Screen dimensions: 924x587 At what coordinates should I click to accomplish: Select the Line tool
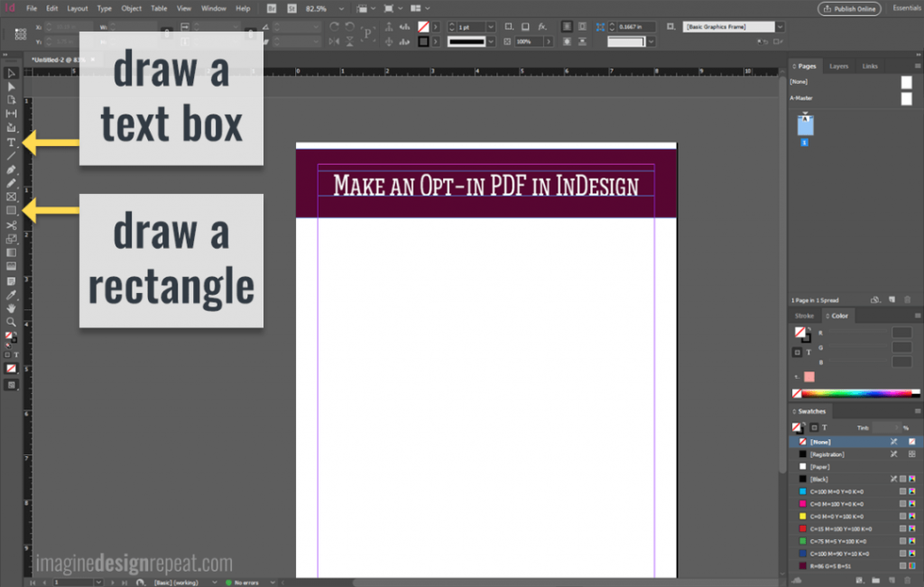point(11,156)
